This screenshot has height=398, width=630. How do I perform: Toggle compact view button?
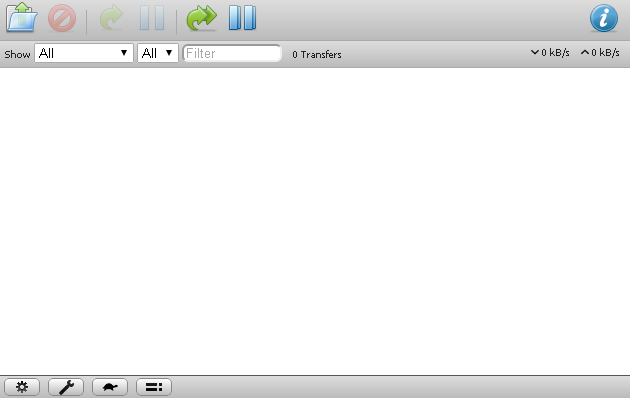[154, 387]
